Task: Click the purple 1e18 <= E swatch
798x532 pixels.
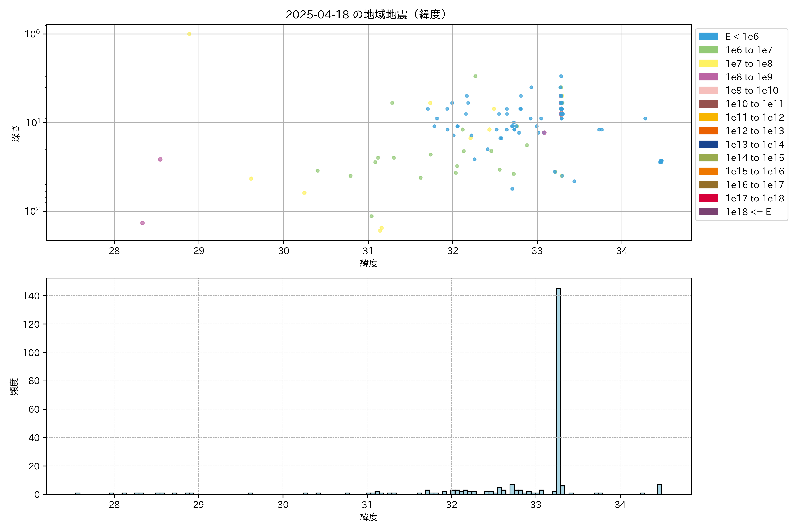Action: pos(708,212)
